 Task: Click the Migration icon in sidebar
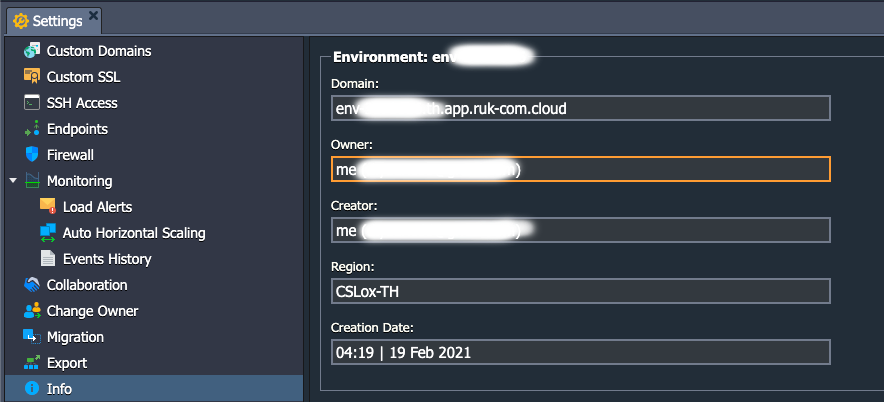(32, 337)
